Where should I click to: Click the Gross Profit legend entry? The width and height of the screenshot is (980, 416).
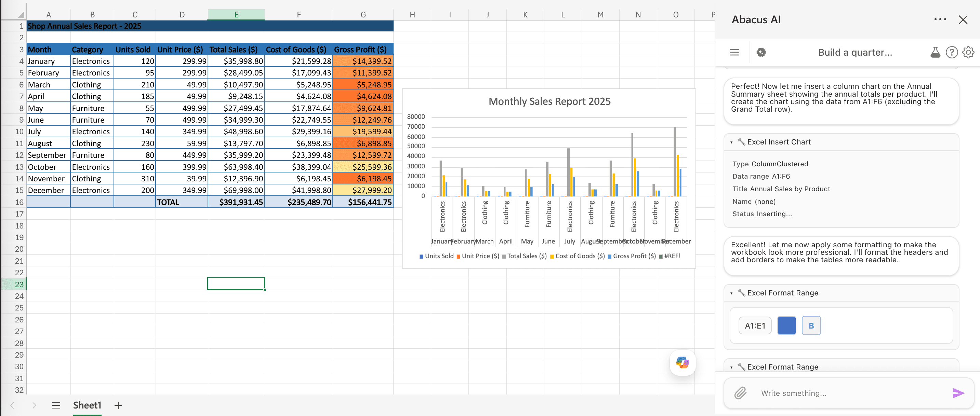[632, 256]
